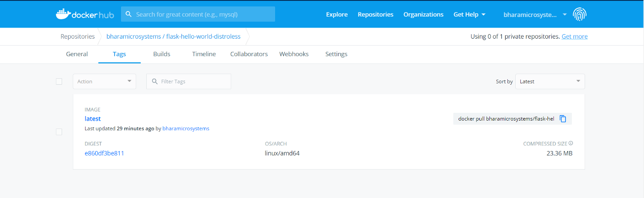This screenshot has width=644, height=198.
Task: Go to the Timeline tab
Action: (204, 54)
